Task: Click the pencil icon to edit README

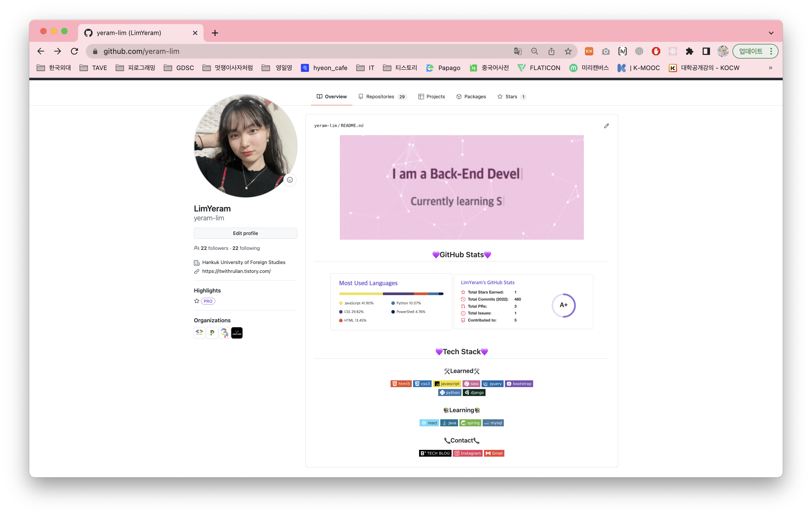Action: click(x=606, y=126)
